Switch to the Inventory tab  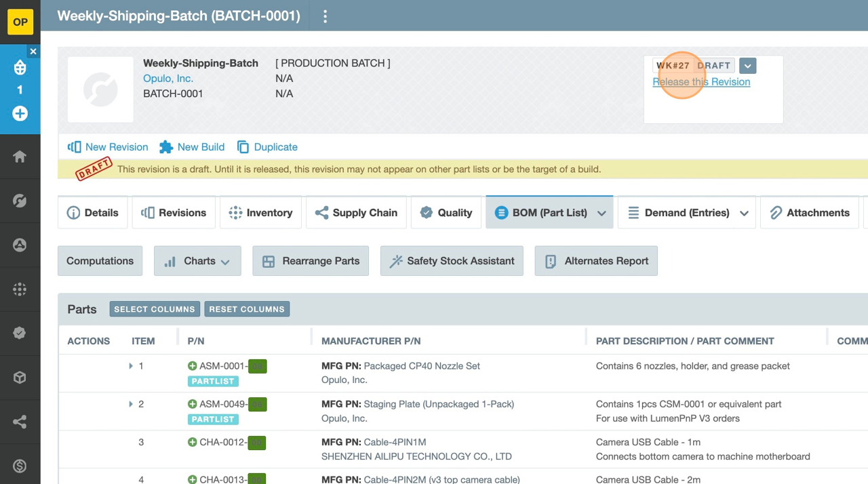pyautogui.click(x=260, y=213)
